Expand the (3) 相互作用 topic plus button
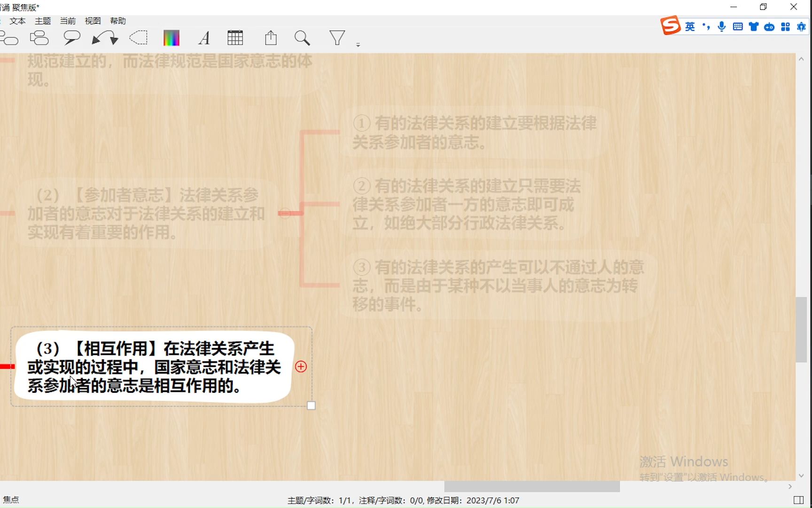This screenshot has height=508, width=812. (301, 366)
